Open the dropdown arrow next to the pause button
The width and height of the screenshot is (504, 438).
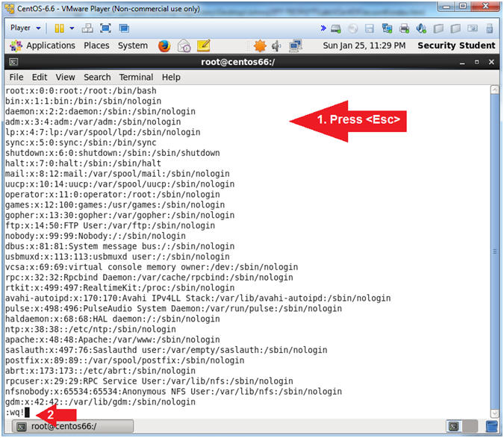pos(72,28)
